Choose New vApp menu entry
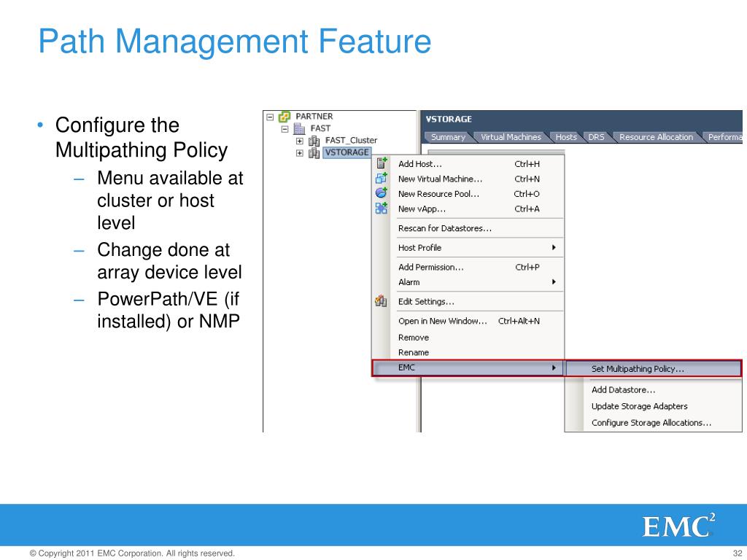This screenshot has width=747, height=560. pyautogui.click(x=468, y=209)
